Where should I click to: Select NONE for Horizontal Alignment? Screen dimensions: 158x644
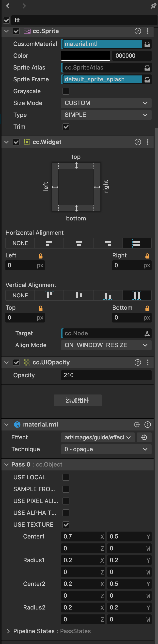point(20,243)
